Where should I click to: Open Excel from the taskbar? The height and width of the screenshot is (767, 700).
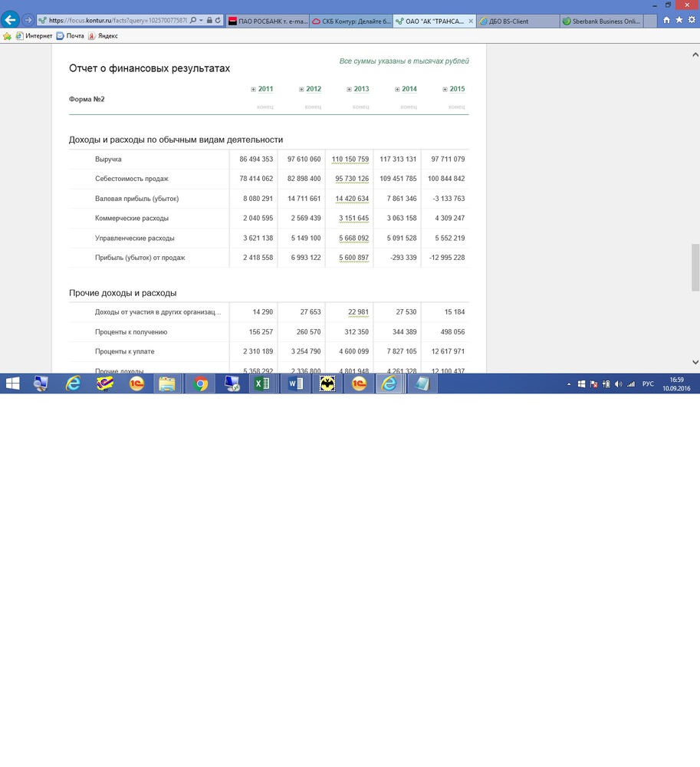(263, 384)
